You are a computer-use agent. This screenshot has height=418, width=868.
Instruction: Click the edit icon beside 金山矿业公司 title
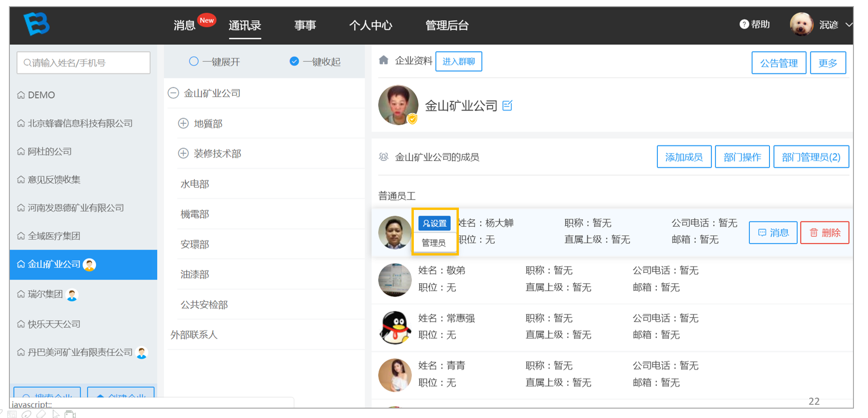click(507, 106)
